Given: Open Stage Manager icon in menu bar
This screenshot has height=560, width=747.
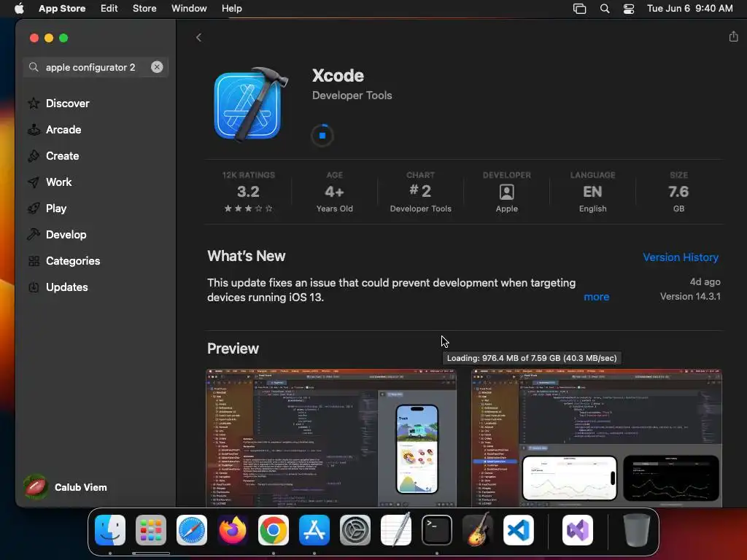Looking at the screenshot, I should coord(579,9).
